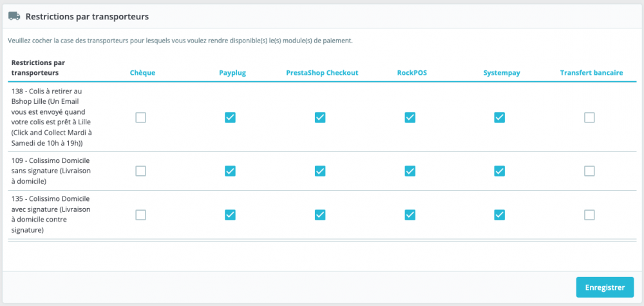
Task: Check Chèque for Colissimo sans signature
Action: 140,171
